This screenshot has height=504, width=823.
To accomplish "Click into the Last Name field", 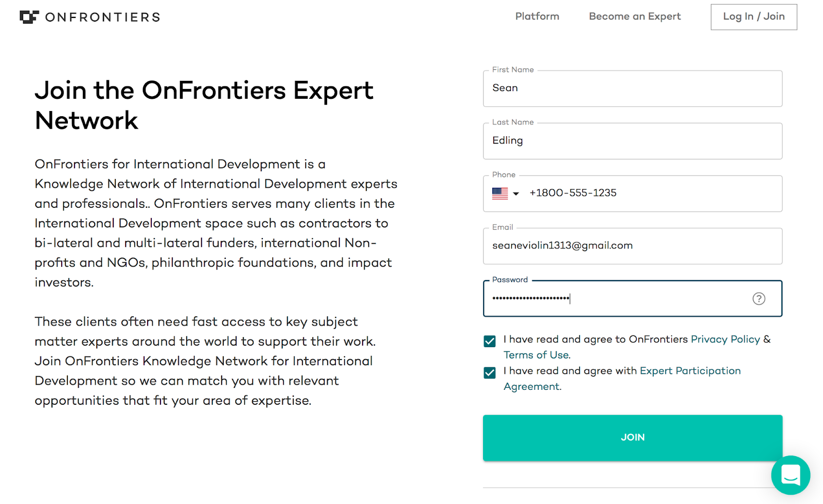I will (x=633, y=141).
